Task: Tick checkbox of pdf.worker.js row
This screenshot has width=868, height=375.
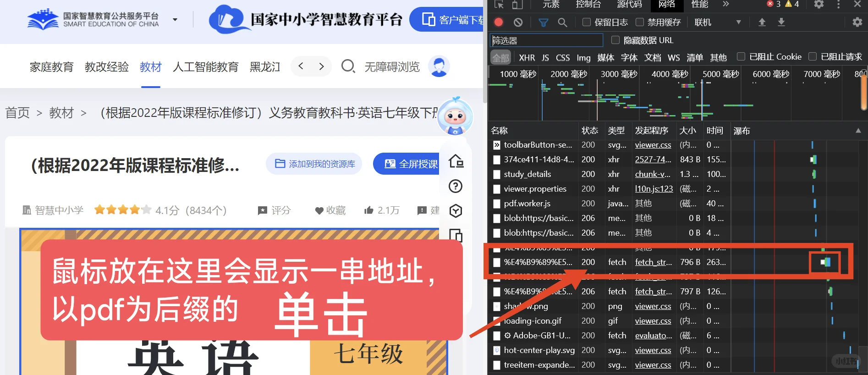Action: coord(496,204)
